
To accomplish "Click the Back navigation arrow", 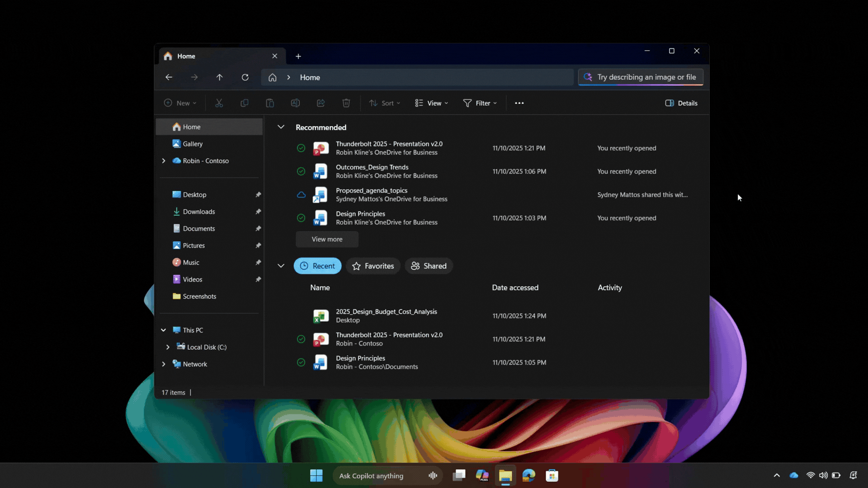I will 169,77.
